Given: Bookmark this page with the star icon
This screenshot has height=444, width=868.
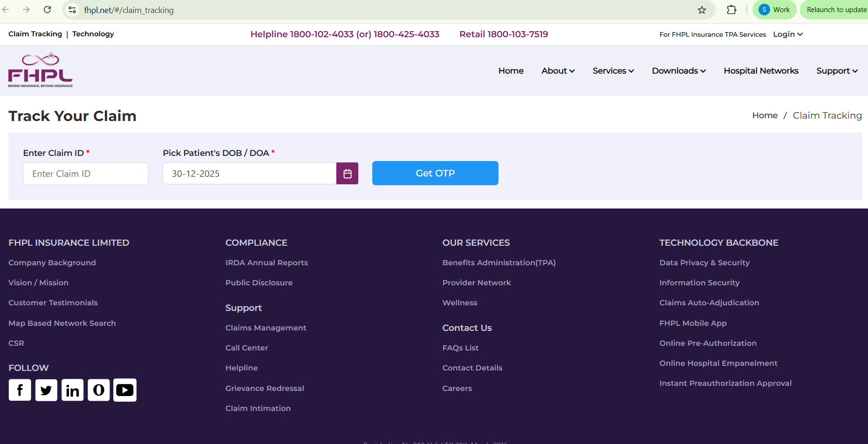Looking at the screenshot, I should coord(702,9).
